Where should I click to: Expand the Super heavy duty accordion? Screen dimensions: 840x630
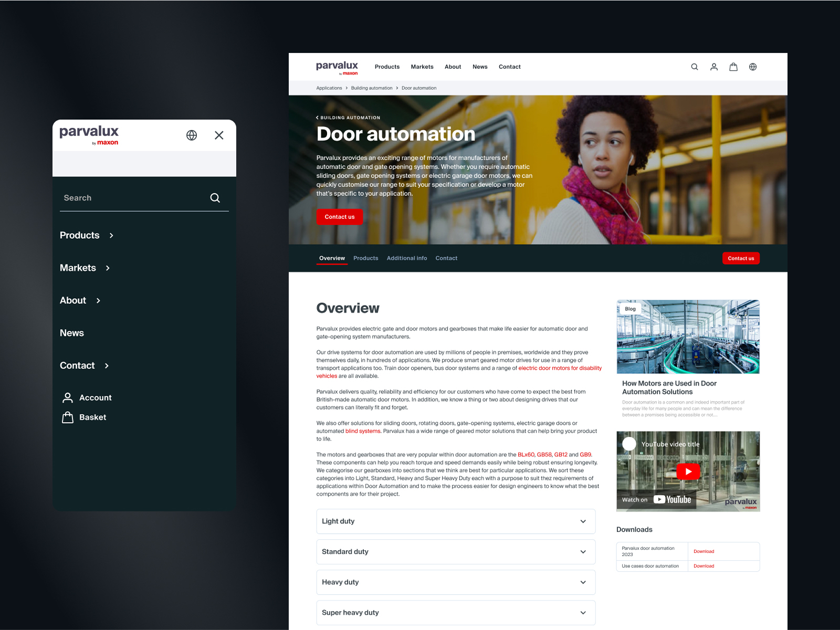456,613
